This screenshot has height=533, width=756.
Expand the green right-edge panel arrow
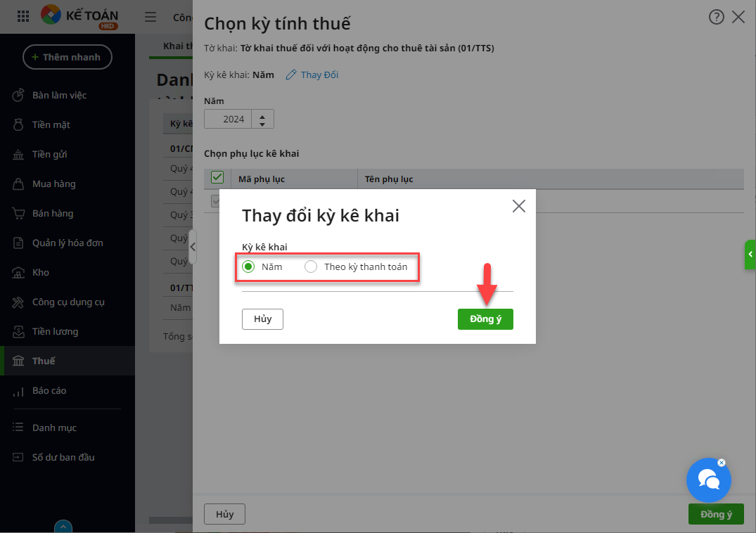pos(750,254)
